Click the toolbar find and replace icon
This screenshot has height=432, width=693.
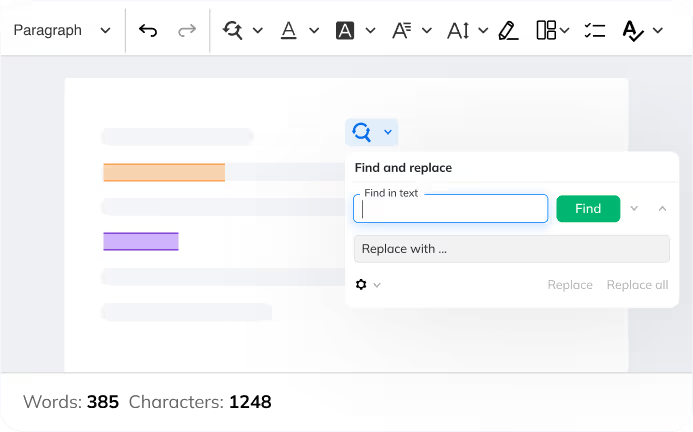pos(232,31)
